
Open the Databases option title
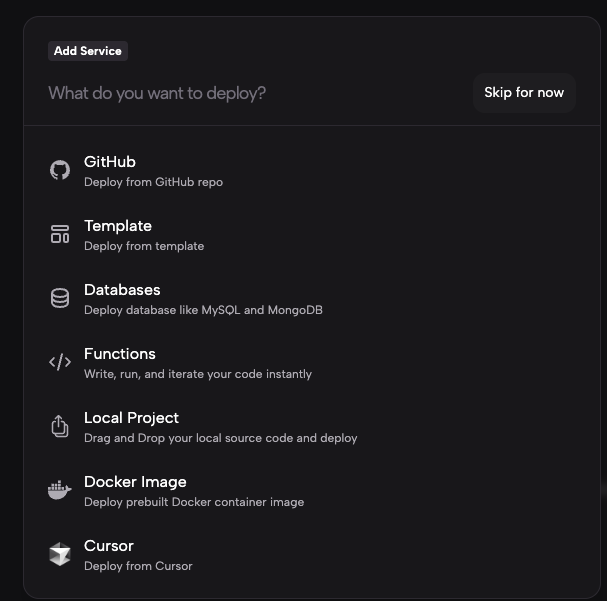tap(122, 290)
